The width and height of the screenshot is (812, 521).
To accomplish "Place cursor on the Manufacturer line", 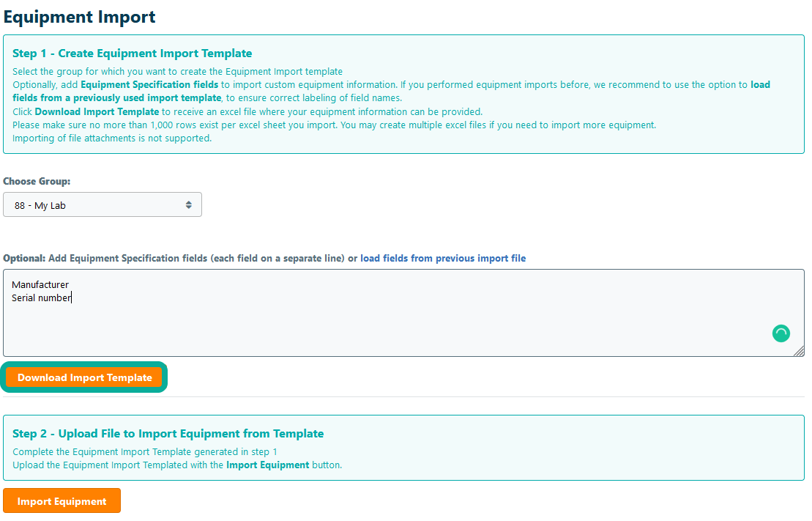I will coord(40,285).
